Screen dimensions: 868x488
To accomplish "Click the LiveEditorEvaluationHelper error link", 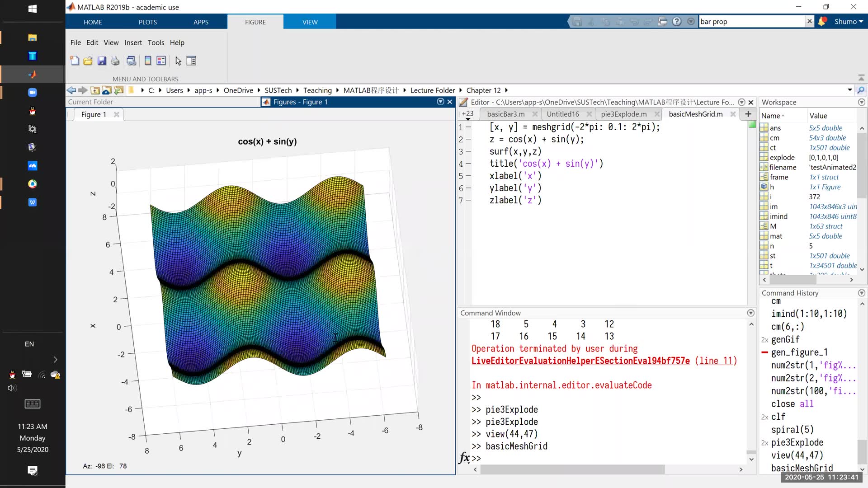I will click(x=580, y=361).
